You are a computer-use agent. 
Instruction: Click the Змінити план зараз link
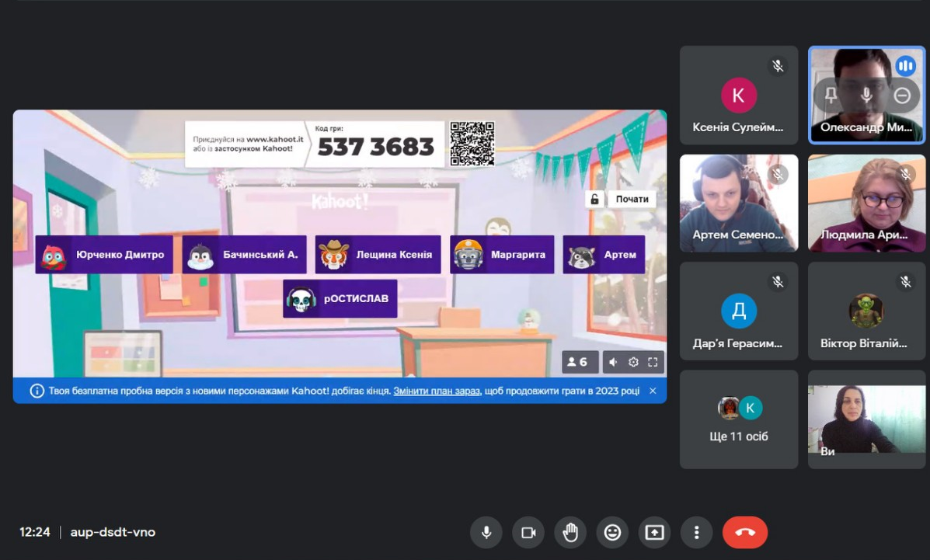[437, 391]
